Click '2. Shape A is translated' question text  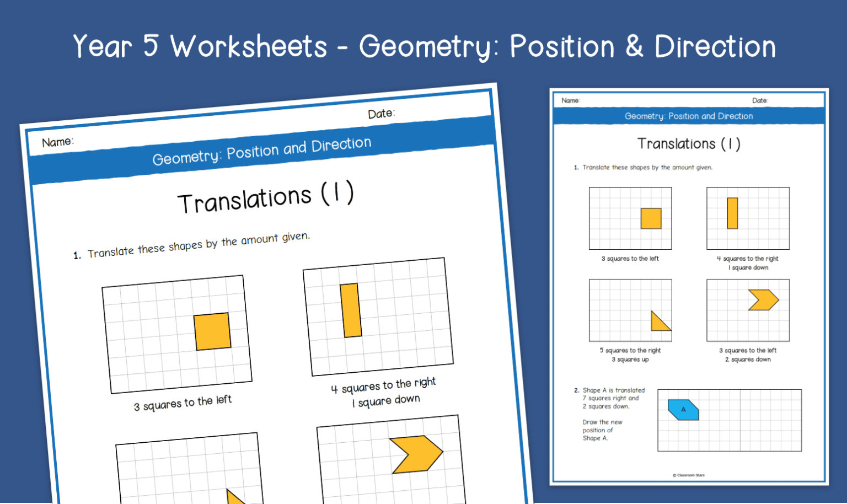[609, 398]
